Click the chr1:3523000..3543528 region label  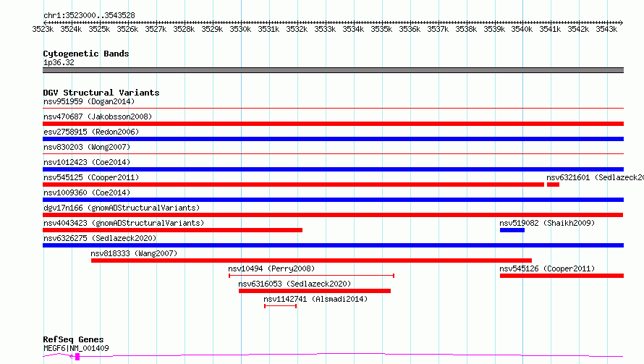point(89,15)
